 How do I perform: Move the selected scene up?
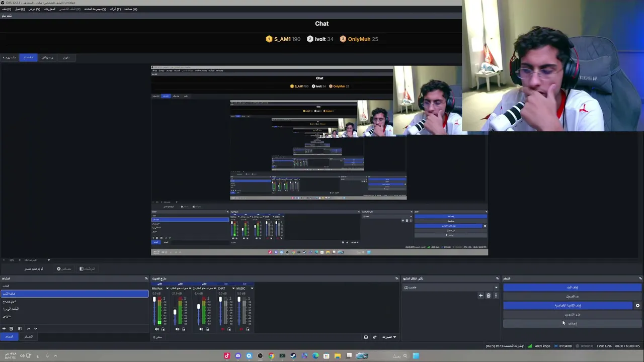tap(28, 328)
